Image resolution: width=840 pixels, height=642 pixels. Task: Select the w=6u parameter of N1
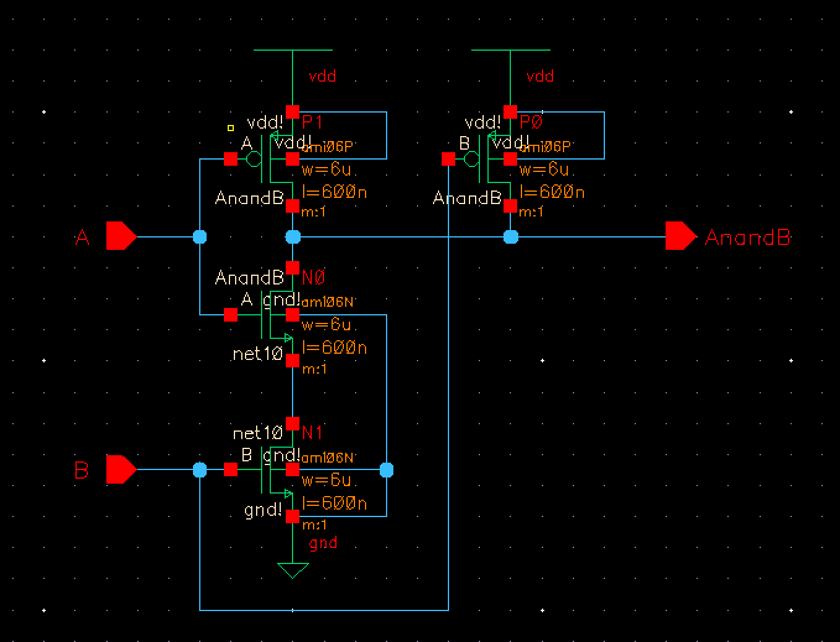[327, 481]
